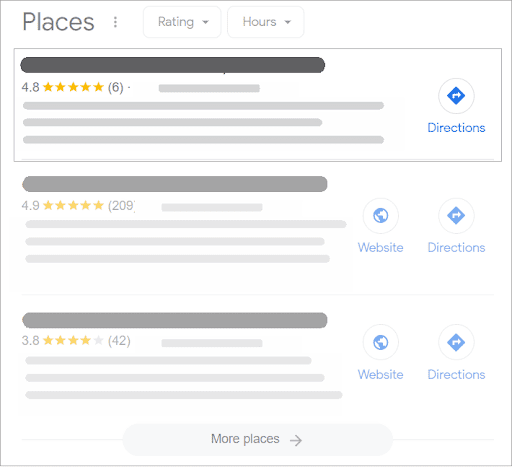The image size is (512, 472).
Task: Open the three-dot menu beside Places
Action: pyautogui.click(x=115, y=22)
